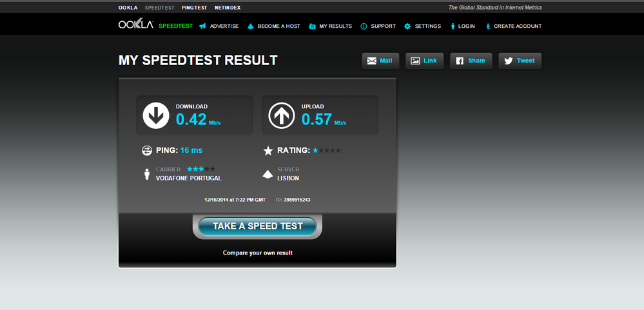644x310 pixels.
Task: Share result via Mail button
Action: click(380, 61)
